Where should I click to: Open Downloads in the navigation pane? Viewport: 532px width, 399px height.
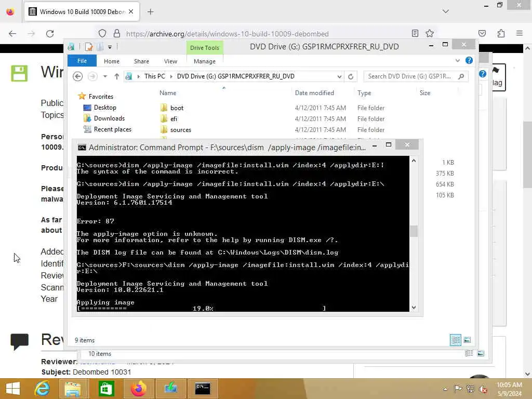[109, 118]
